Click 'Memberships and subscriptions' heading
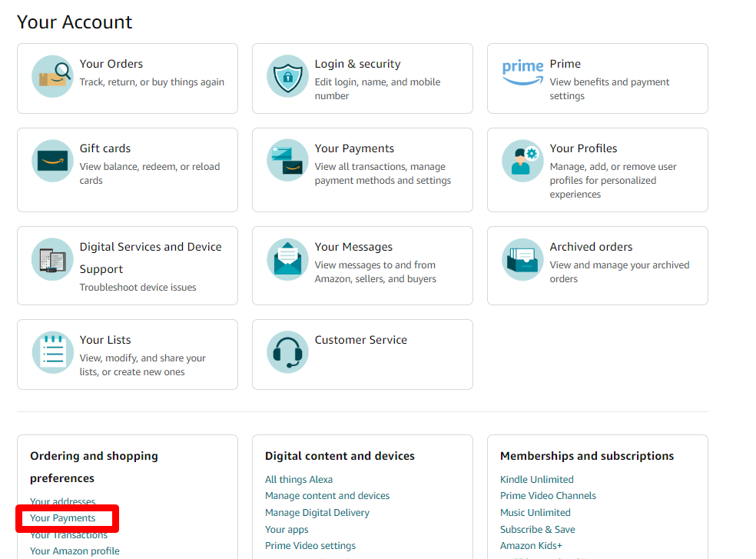756x559 pixels. (x=587, y=456)
